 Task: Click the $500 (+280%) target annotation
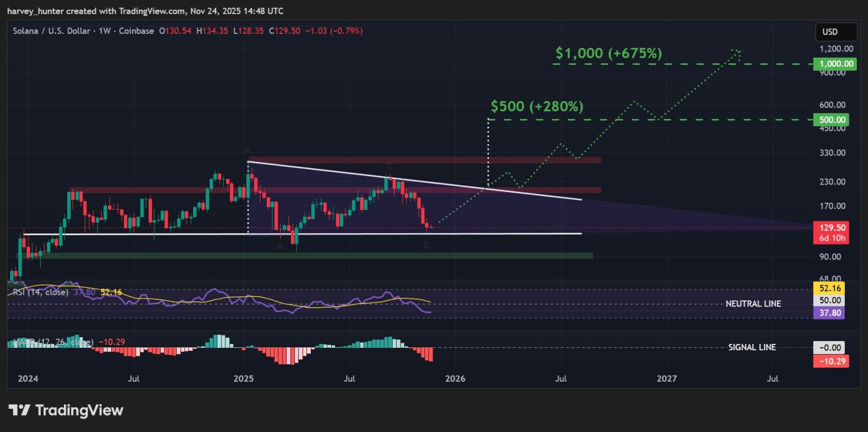pyautogui.click(x=537, y=107)
